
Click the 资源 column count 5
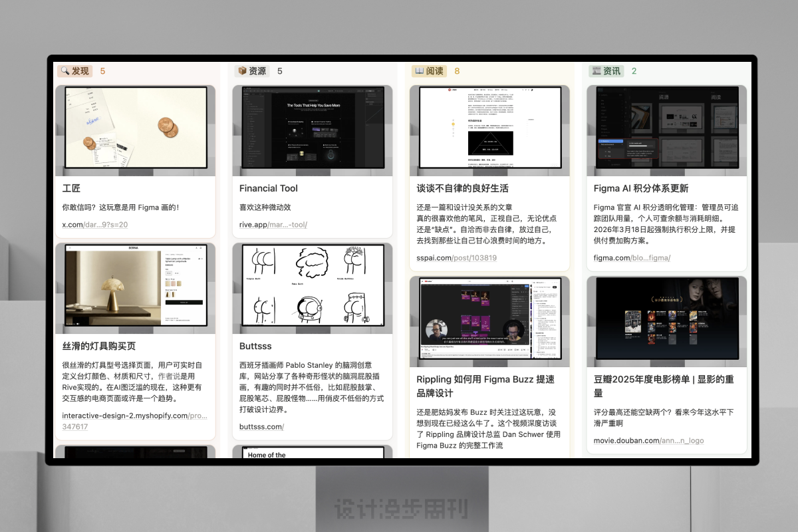[280, 71]
